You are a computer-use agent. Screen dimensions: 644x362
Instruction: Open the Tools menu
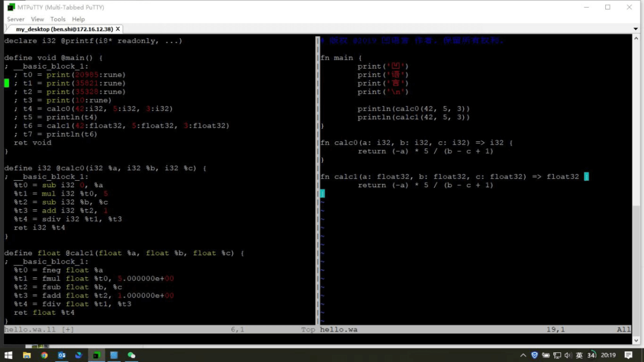tap(57, 19)
